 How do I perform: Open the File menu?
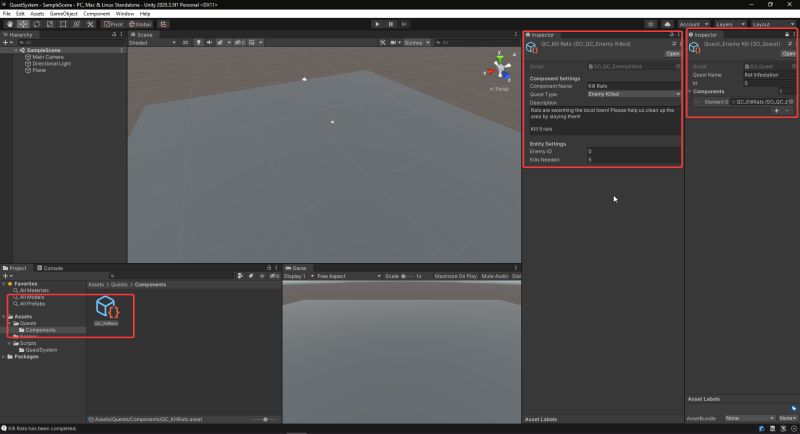click(x=7, y=14)
